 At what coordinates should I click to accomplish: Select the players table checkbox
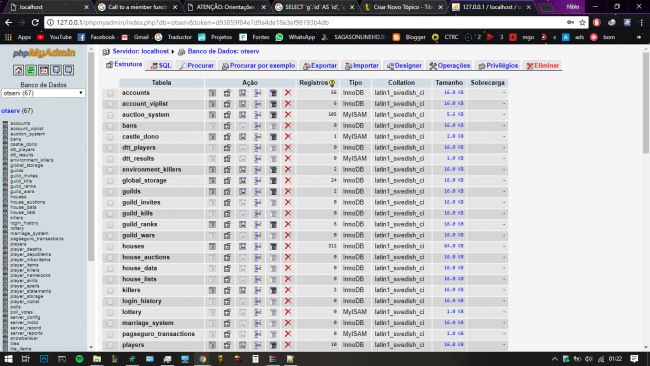(x=110, y=345)
